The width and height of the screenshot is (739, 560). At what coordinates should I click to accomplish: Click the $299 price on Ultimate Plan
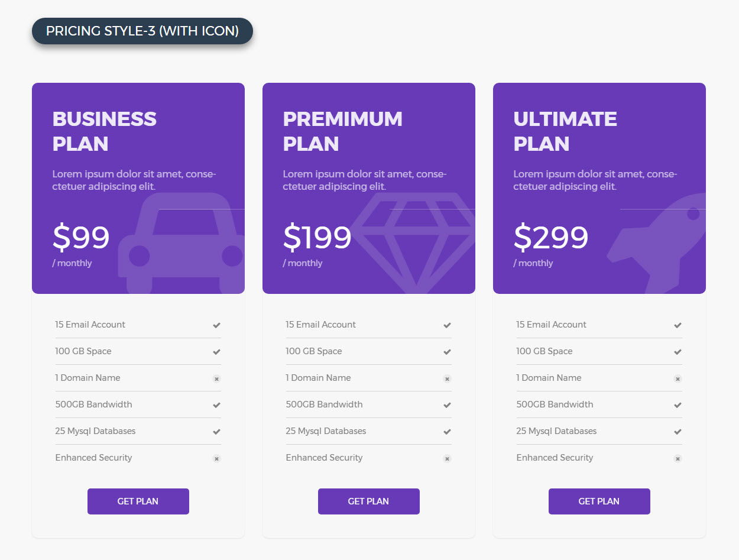(550, 237)
